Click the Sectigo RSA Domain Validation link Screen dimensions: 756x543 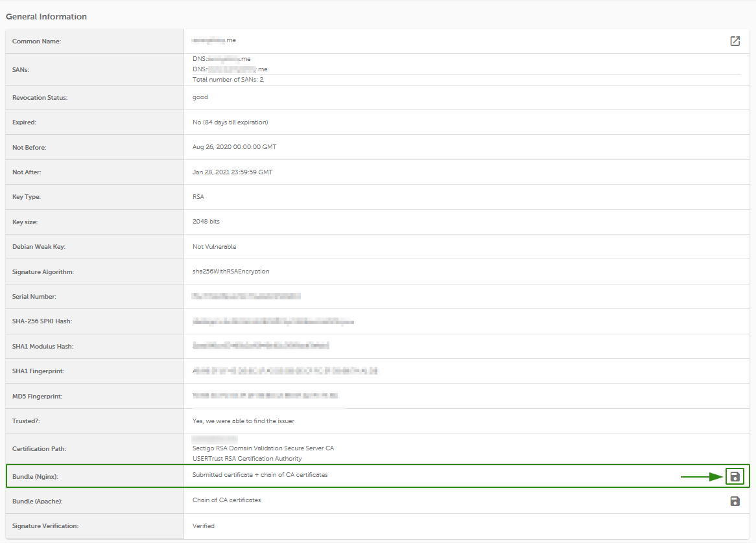264,448
